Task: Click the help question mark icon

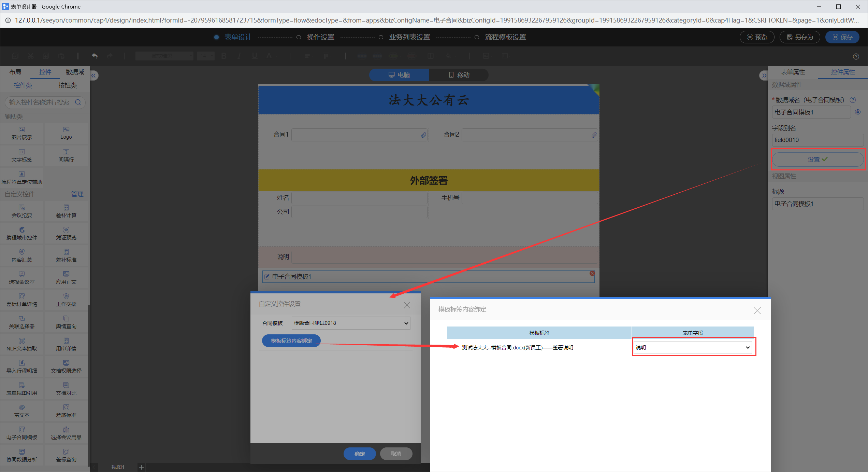Action: pyautogui.click(x=856, y=56)
